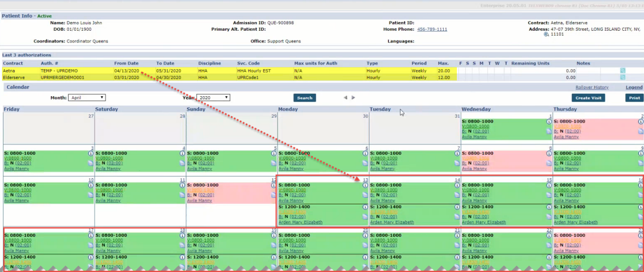The image size is (644, 272).
Task: Show info for April 4 shift
Action: pyautogui.click(x=182, y=153)
